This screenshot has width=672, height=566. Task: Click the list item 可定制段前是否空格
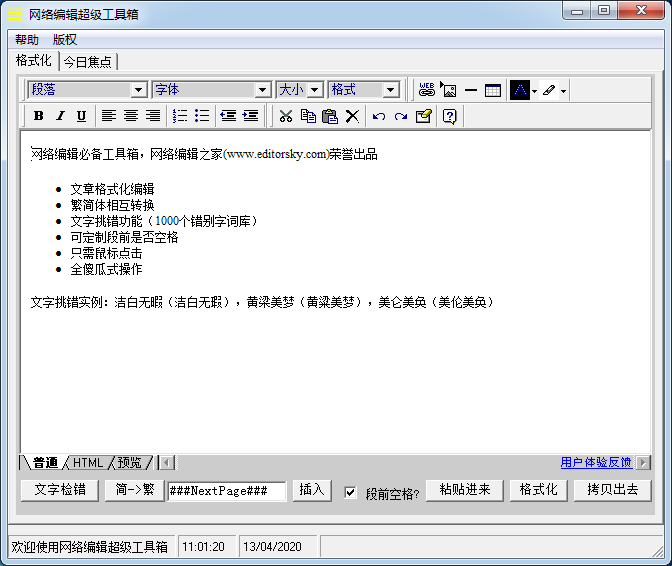pyautogui.click(x=124, y=237)
